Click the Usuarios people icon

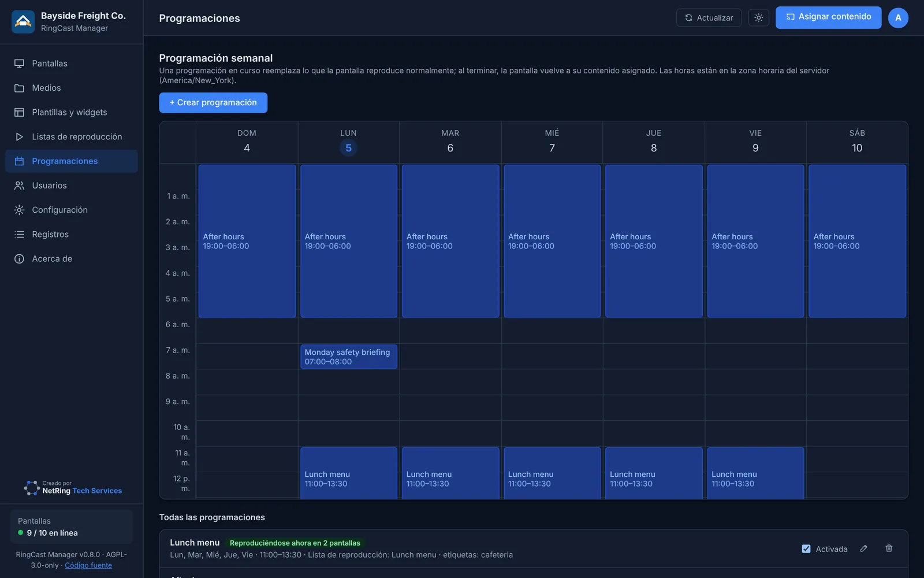click(x=19, y=186)
